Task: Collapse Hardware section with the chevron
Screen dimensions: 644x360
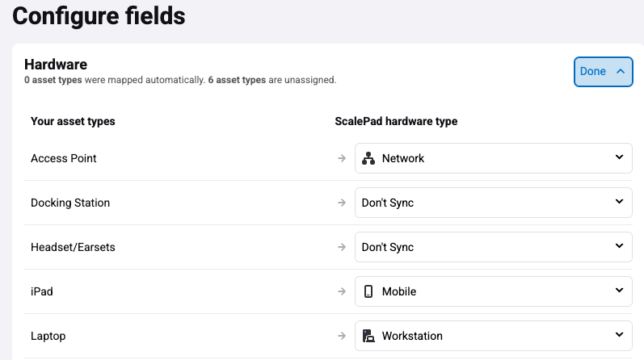Action: 620,72
